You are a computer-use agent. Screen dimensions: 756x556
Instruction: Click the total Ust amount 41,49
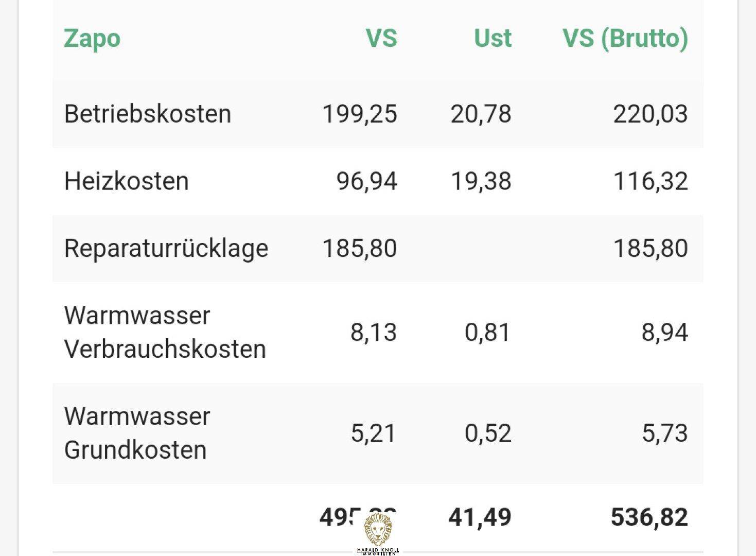[480, 517]
